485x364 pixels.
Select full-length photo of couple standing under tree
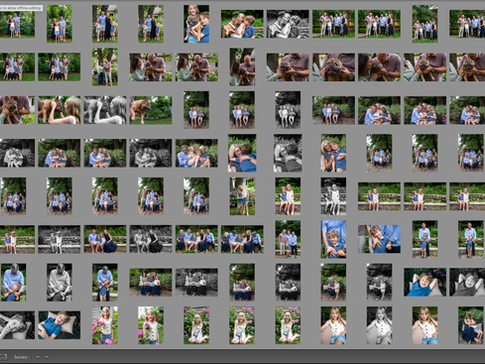tap(105, 67)
